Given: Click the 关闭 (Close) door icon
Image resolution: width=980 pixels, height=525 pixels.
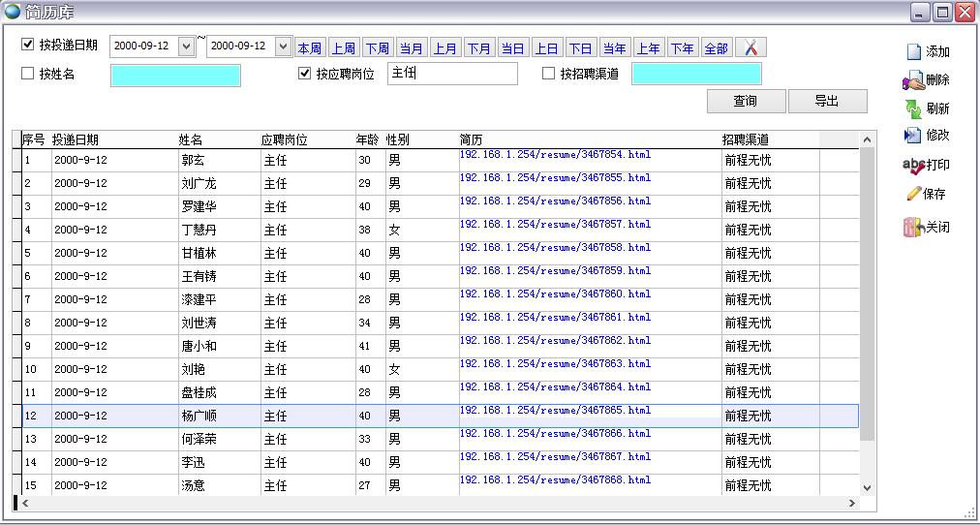Looking at the screenshot, I should [x=913, y=228].
